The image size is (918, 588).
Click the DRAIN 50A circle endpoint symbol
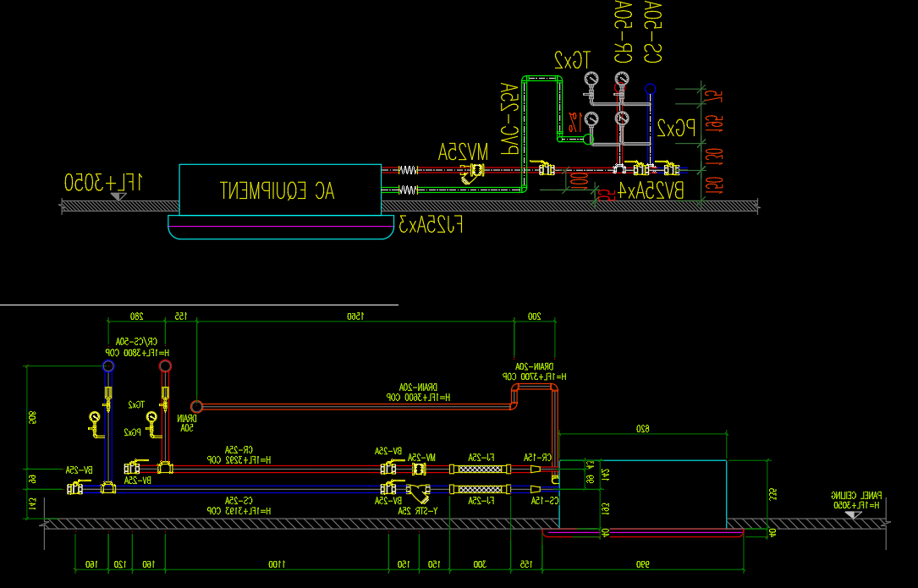pos(196,404)
